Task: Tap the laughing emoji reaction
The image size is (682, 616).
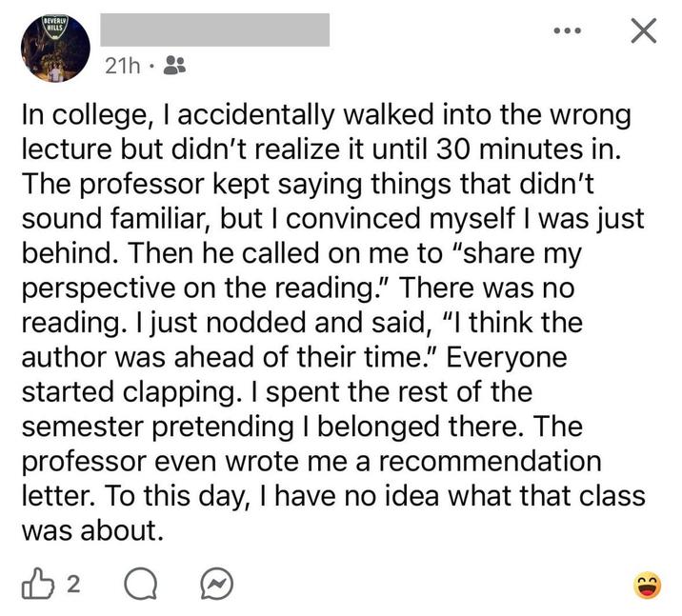Action: pyautogui.click(x=647, y=586)
